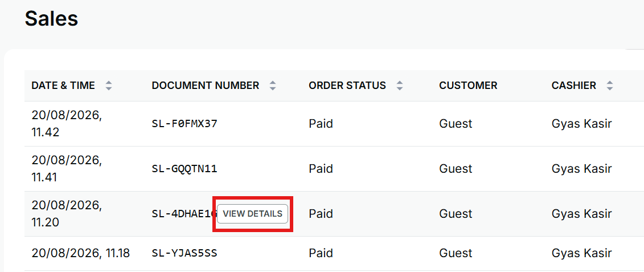This screenshot has height=272, width=644.
Task: Sort by Order Status column icon
Action: (x=400, y=86)
